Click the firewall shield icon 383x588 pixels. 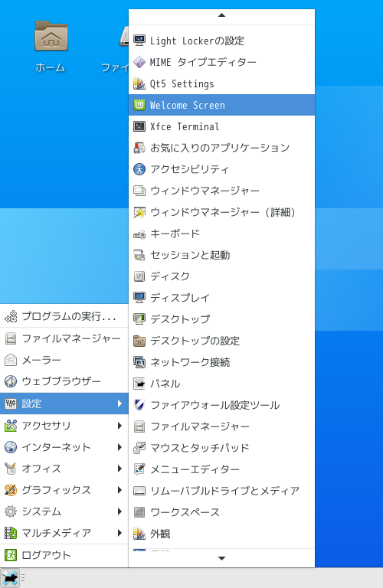pos(139,405)
